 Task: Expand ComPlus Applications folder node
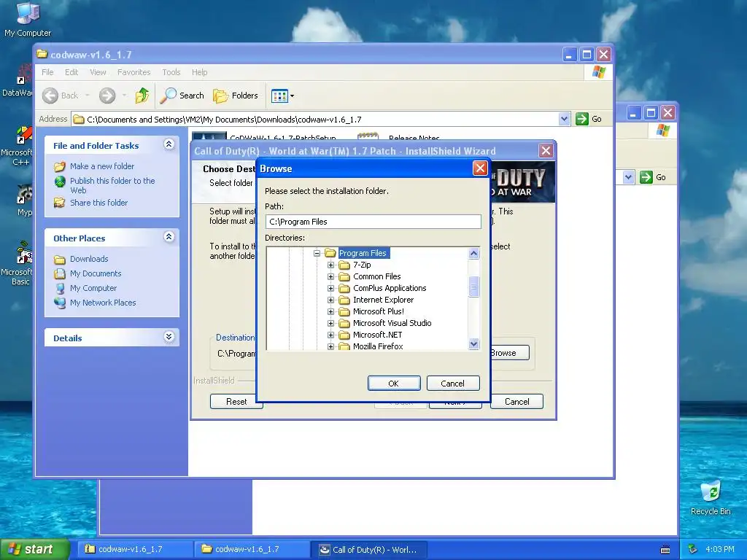pos(330,288)
